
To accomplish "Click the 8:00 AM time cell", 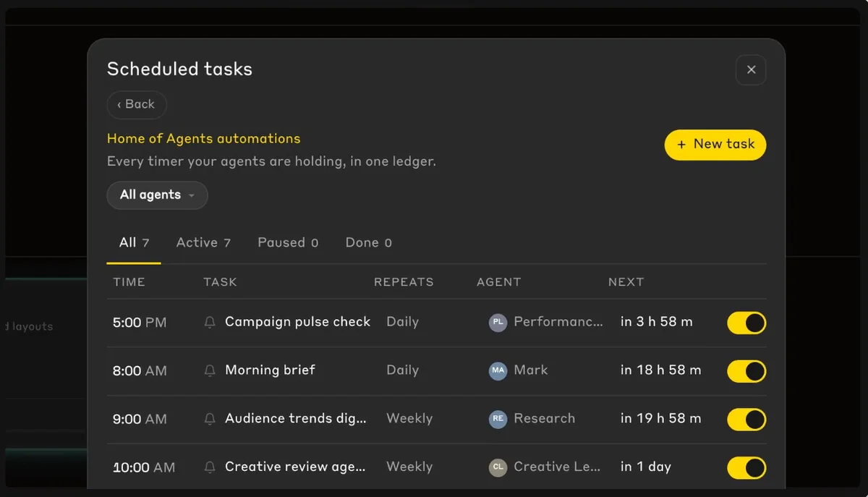I will pyautogui.click(x=140, y=371).
